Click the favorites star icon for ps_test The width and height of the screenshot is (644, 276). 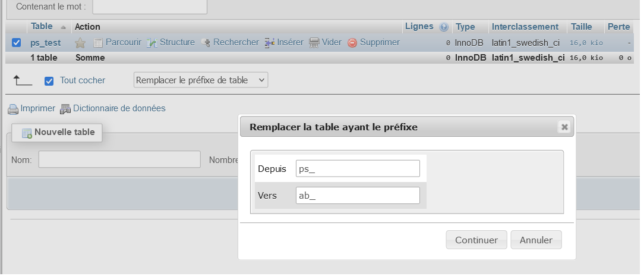(x=80, y=43)
